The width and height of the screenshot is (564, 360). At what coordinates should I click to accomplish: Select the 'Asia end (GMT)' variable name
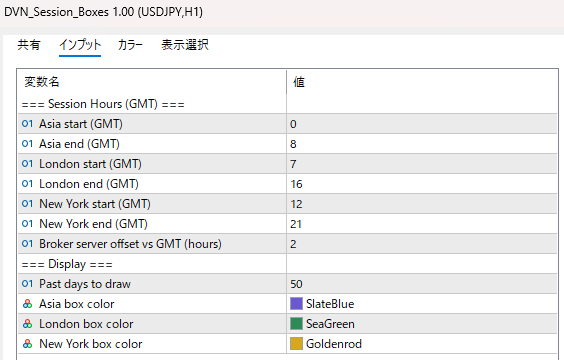[79, 144]
